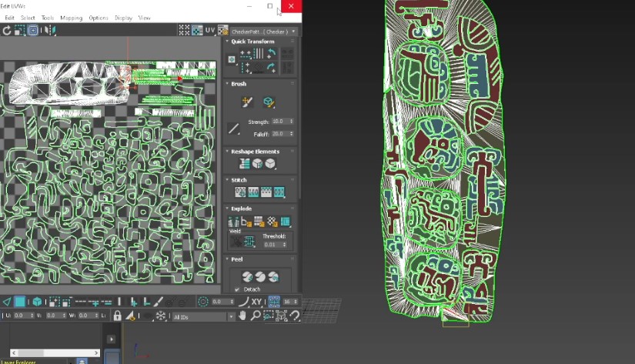Click the Stitch Custom icon

(279, 192)
